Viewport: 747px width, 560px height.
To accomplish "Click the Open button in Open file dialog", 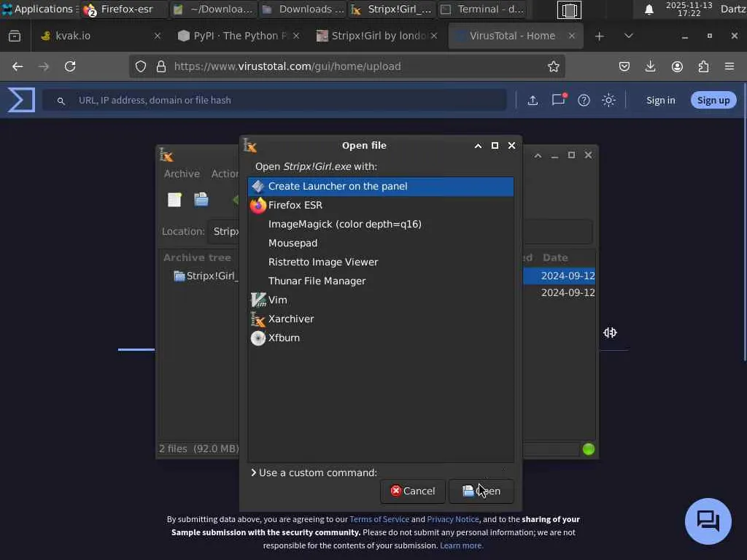I will 481,491.
